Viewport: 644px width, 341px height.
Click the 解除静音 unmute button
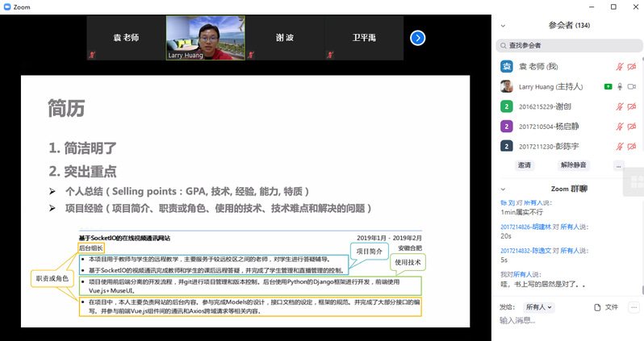(x=574, y=164)
